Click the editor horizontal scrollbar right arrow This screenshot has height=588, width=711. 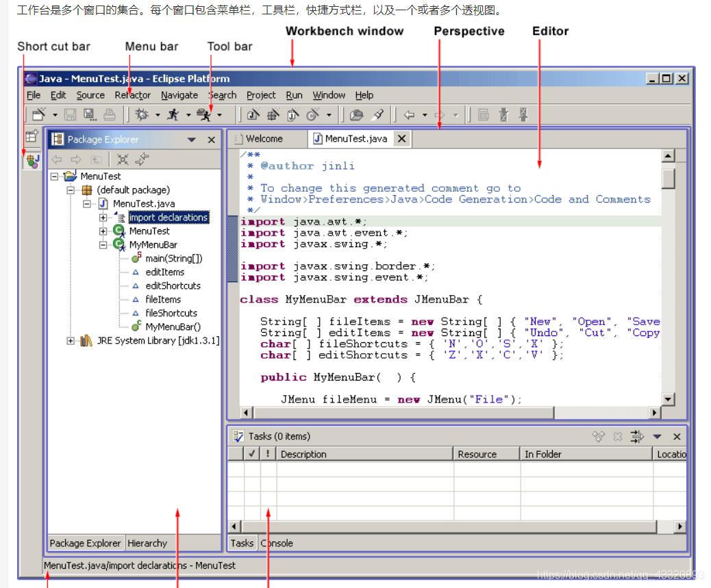(x=654, y=413)
